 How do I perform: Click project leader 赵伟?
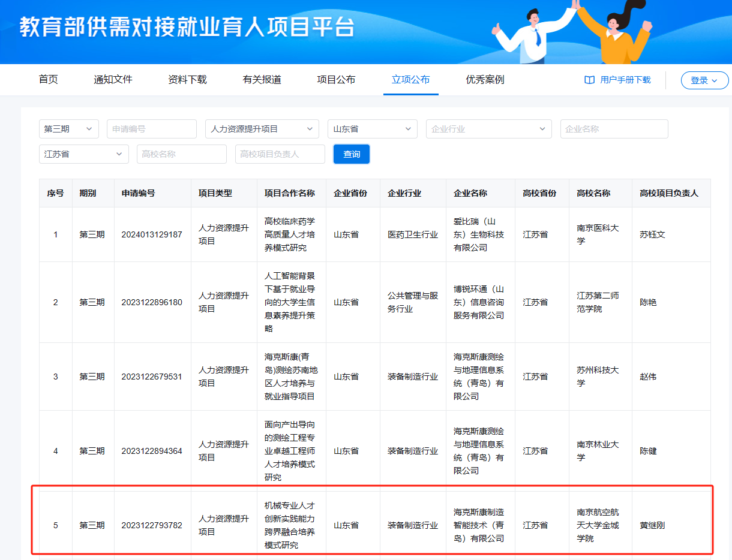[x=648, y=377]
